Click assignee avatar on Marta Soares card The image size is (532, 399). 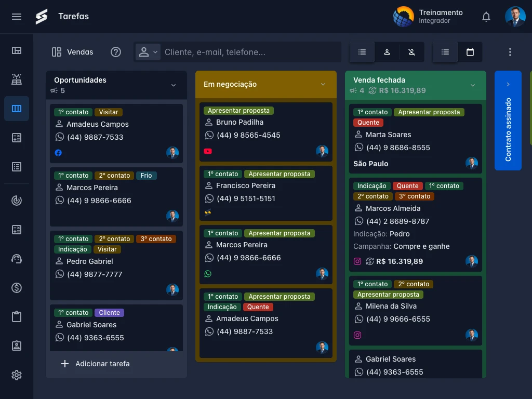(x=472, y=163)
